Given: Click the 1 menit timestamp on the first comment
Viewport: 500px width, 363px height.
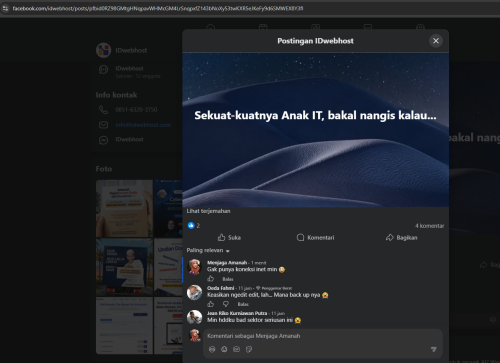Looking at the screenshot, I should [259, 263].
